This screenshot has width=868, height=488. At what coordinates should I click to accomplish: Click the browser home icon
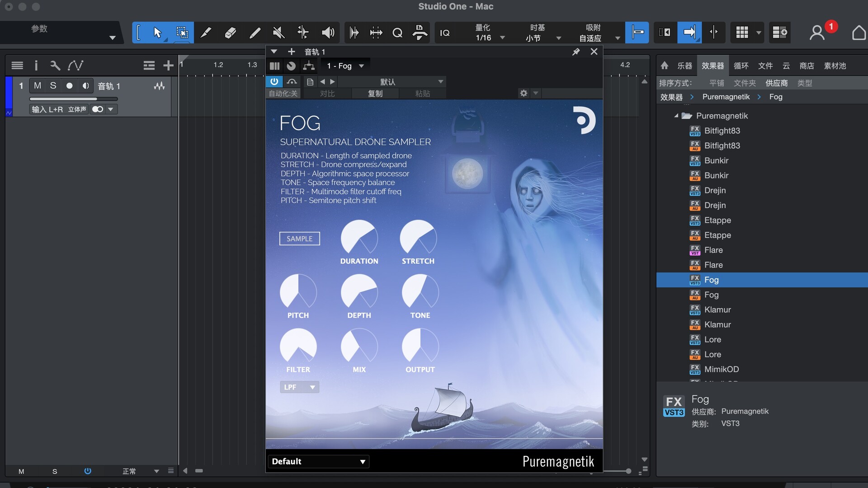coord(665,66)
